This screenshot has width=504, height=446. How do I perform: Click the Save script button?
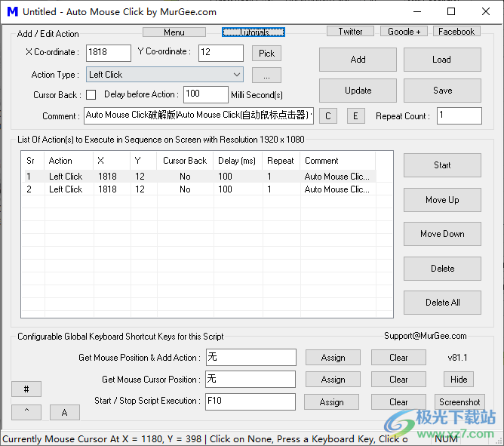(x=442, y=91)
